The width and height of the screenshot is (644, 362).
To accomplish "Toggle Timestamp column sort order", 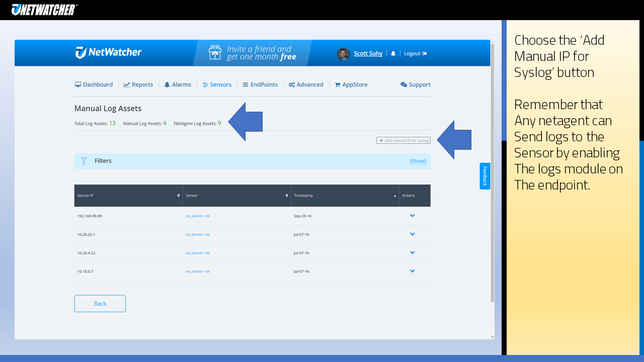I will click(395, 196).
